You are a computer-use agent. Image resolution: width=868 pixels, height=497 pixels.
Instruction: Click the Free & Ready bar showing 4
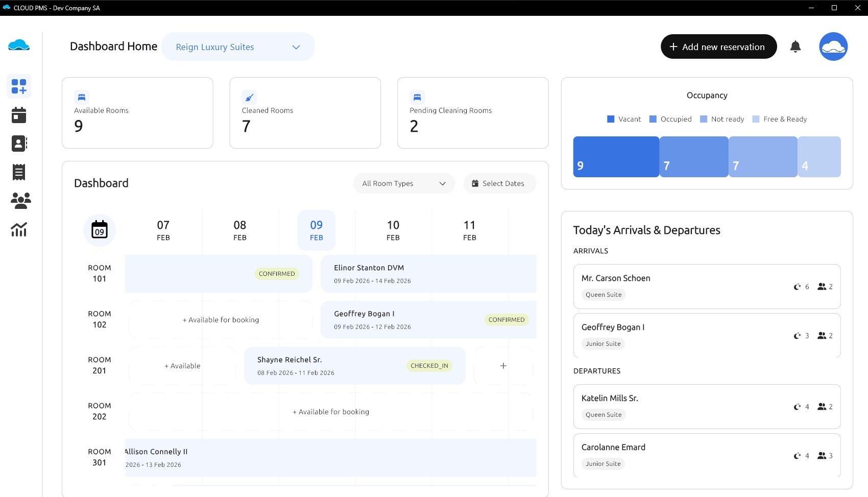819,157
